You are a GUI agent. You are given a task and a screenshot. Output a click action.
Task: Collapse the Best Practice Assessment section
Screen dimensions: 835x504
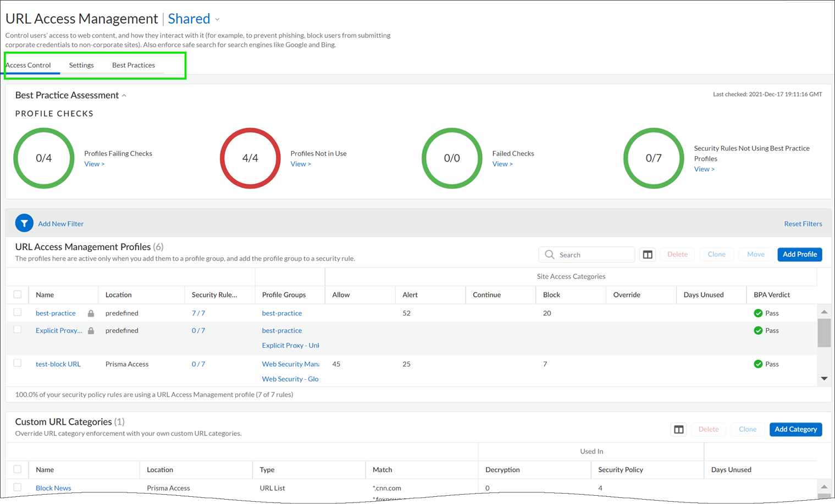click(124, 96)
